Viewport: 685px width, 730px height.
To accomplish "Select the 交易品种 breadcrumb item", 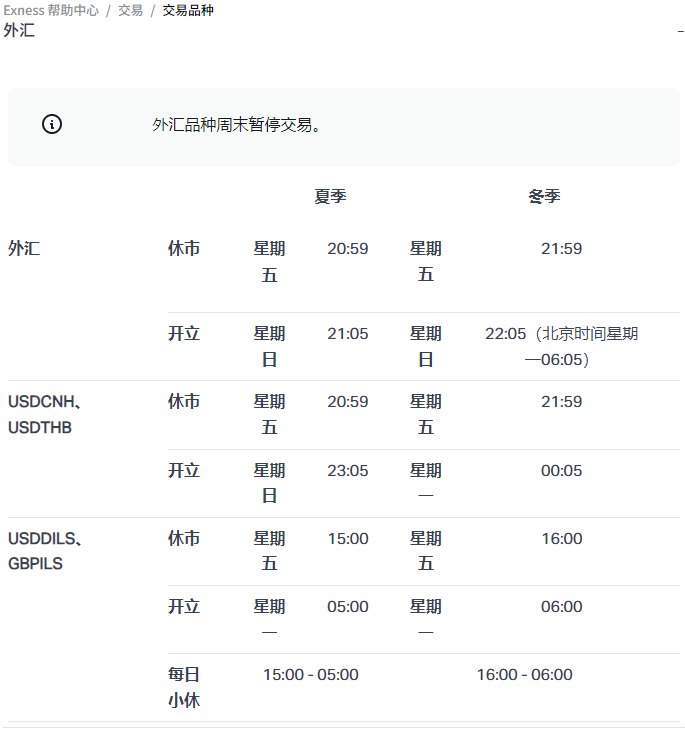I will tap(188, 10).
